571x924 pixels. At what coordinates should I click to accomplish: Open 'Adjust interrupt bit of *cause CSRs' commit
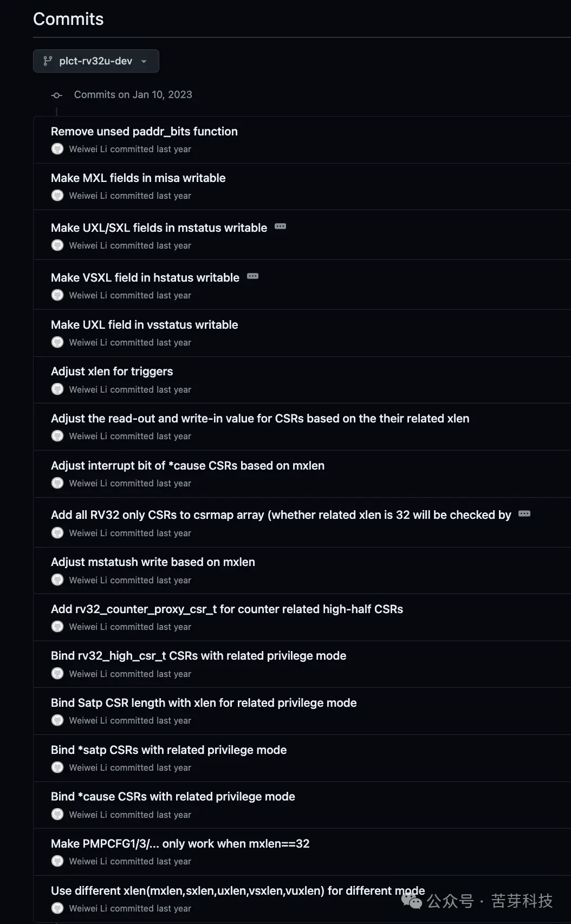tap(187, 466)
